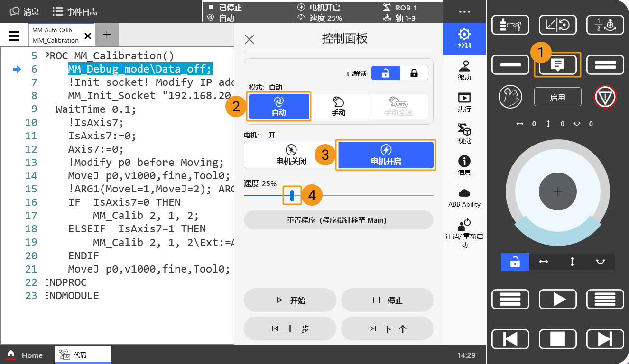629x364 pixels.
Task: Open the ABB Ability cloud icon
Action: 464,198
